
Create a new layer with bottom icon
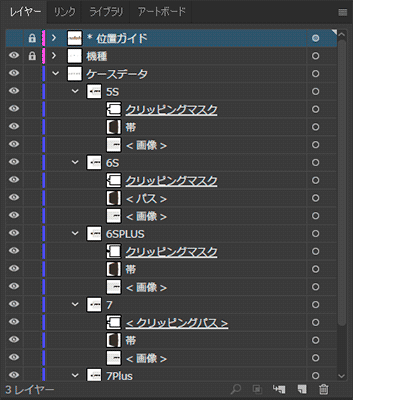[x=302, y=389]
